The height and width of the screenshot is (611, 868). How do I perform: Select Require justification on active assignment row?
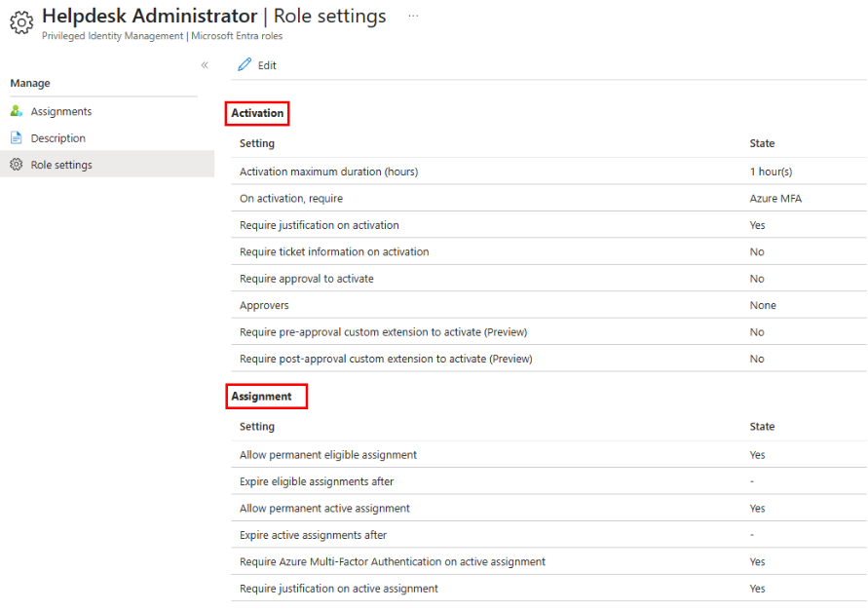point(548,589)
